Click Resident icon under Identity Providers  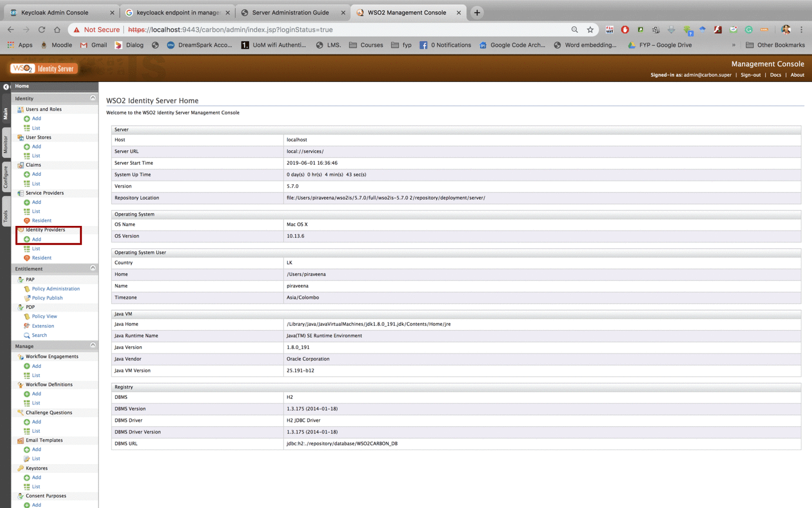[27, 258]
